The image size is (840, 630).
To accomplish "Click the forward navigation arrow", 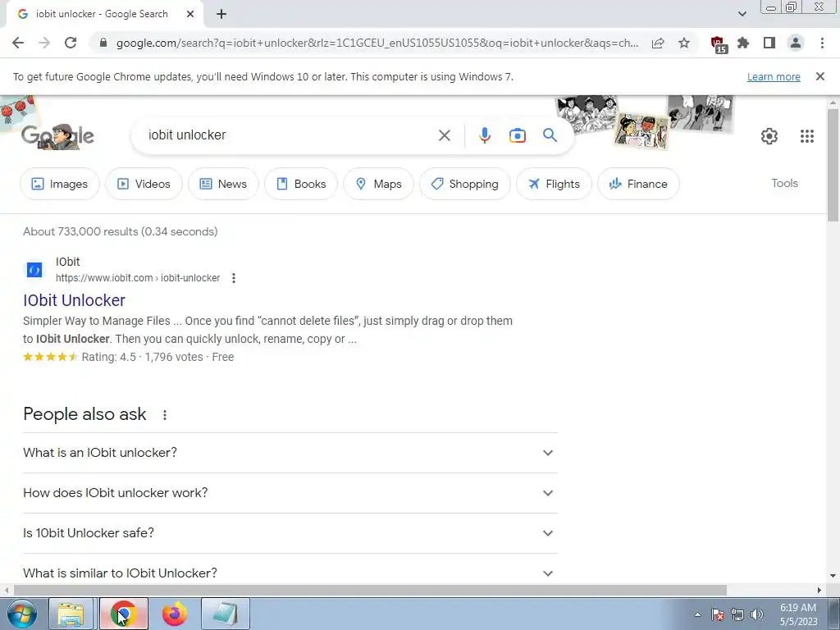I will (x=44, y=43).
